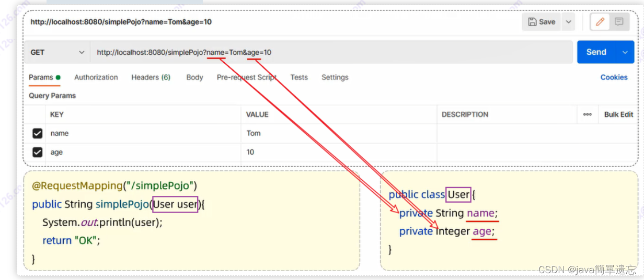Image resolution: width=644 pixels, height=280 pixels.
Task: Click the Query Params label
Action: coord(52,96)
